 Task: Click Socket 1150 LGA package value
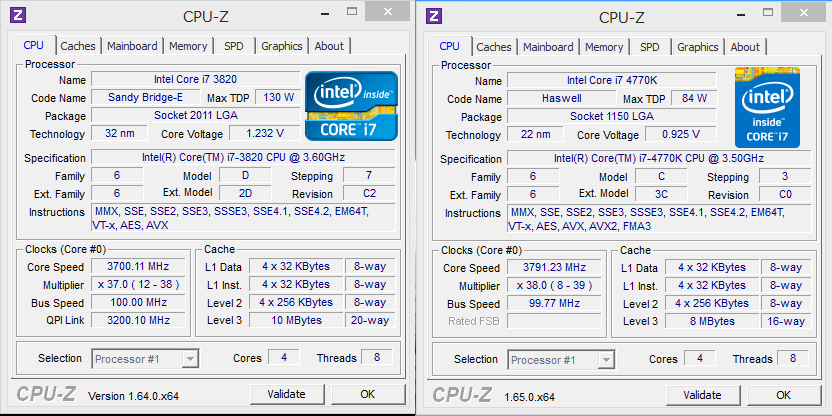[x=612, y=116]
